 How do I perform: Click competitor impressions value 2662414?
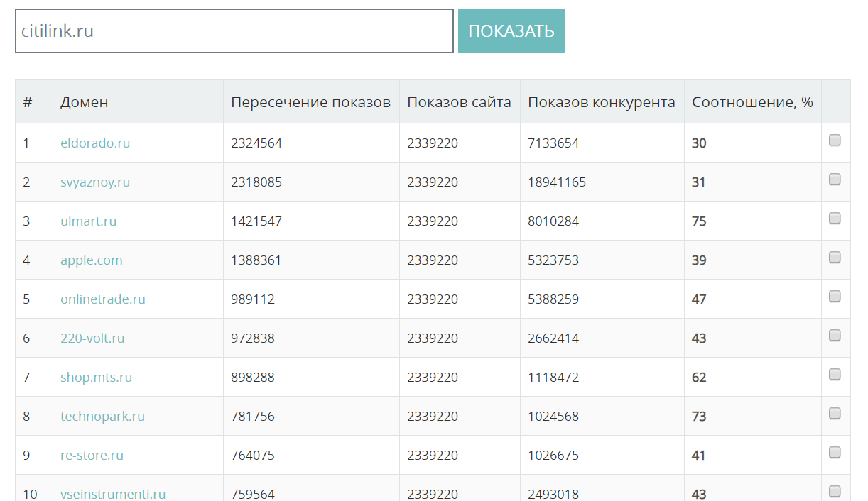click(x=553, y=338)
